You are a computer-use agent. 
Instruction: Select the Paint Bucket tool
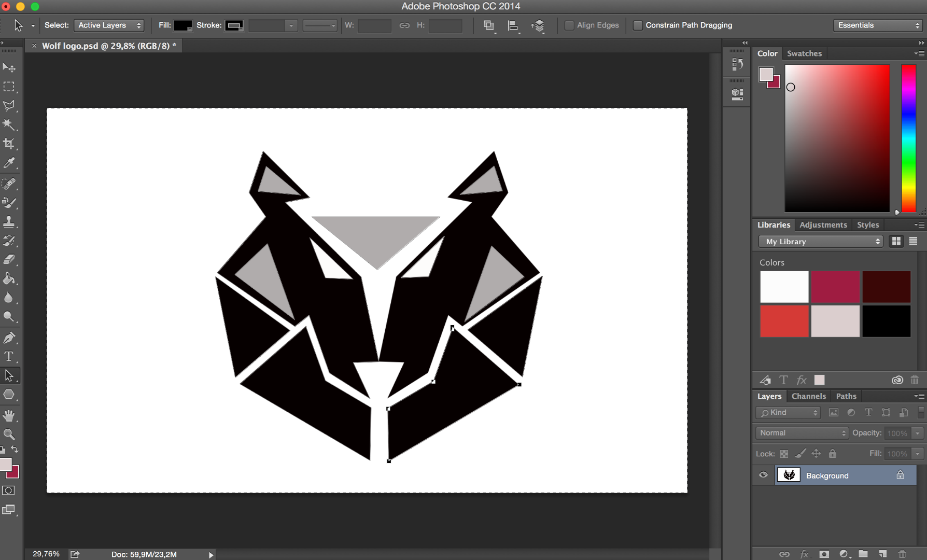point(9,278)
